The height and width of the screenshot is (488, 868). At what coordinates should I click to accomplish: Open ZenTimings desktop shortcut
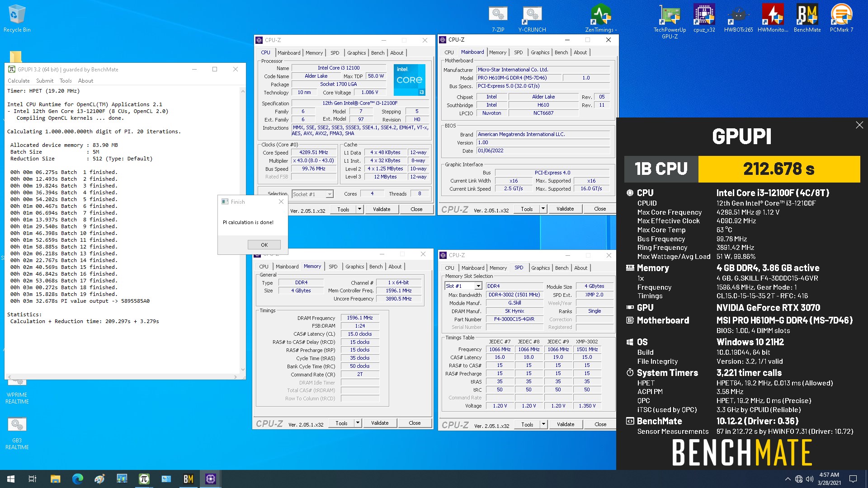pyautogui.click(x=601, y=18)
